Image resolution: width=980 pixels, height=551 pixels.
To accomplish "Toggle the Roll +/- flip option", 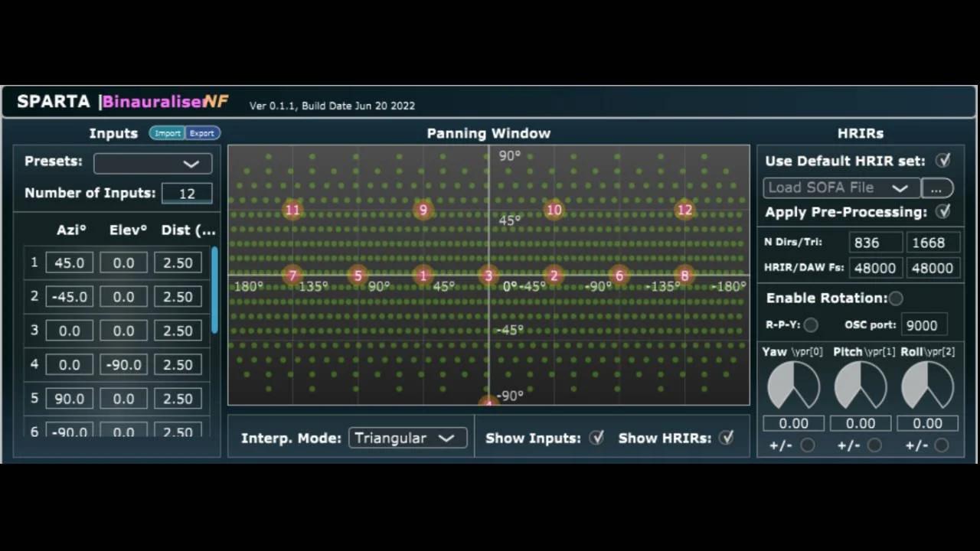I will (942, 445).
